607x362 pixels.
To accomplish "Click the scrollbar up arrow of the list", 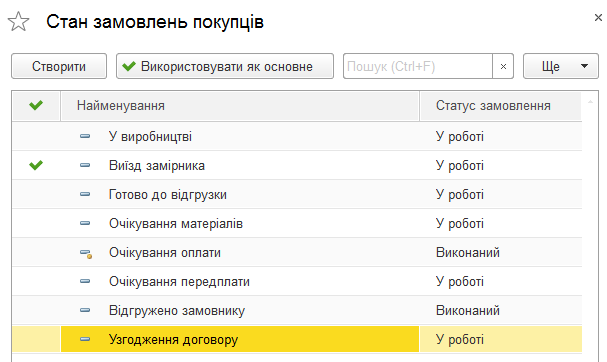I will [x=590, y=102].
